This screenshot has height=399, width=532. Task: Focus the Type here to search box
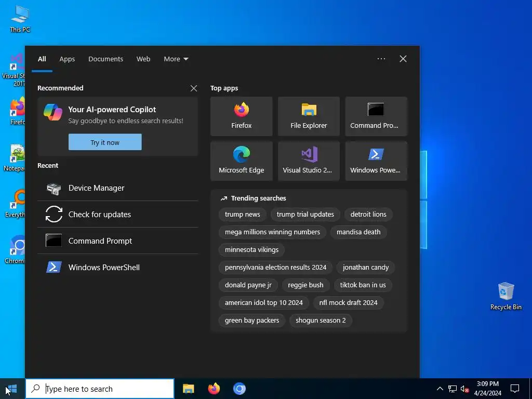[x=100, y=389]
